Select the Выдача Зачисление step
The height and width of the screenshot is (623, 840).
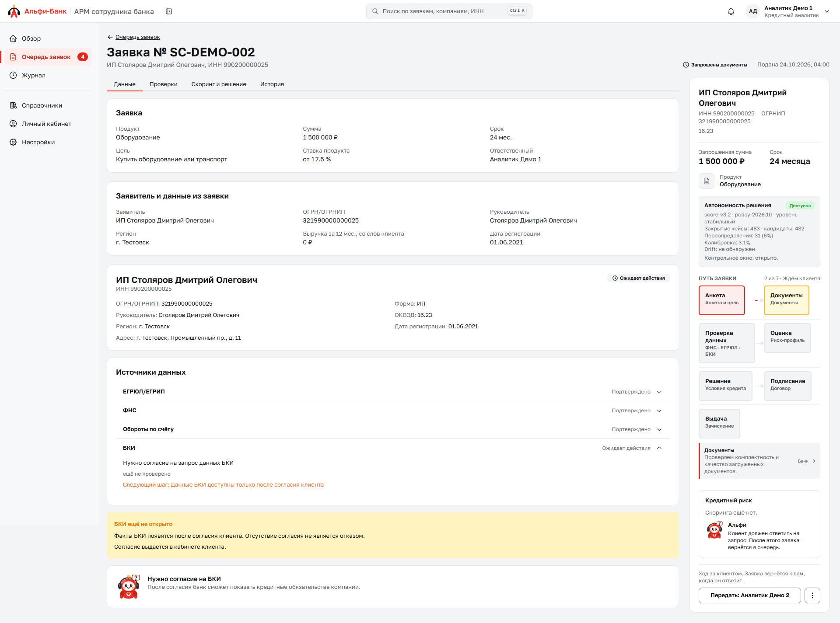719,423
